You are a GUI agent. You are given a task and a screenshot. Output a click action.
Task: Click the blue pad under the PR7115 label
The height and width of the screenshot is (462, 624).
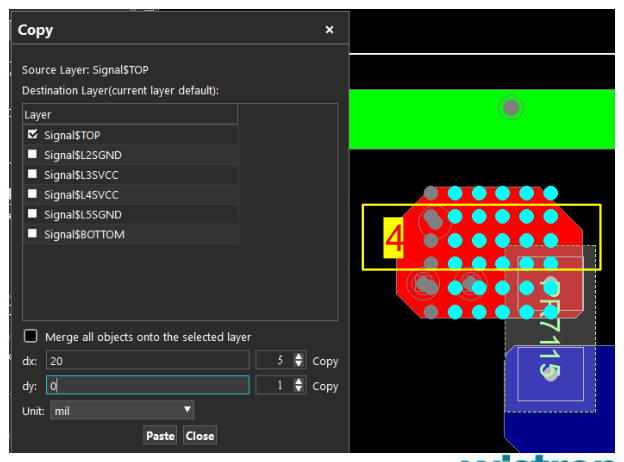[x=550, y=374]
